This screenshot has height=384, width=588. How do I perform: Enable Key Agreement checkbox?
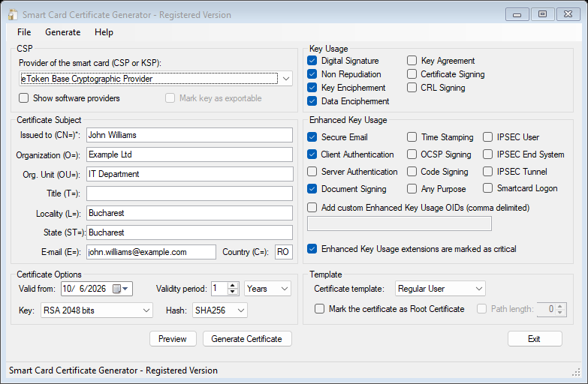412,61
